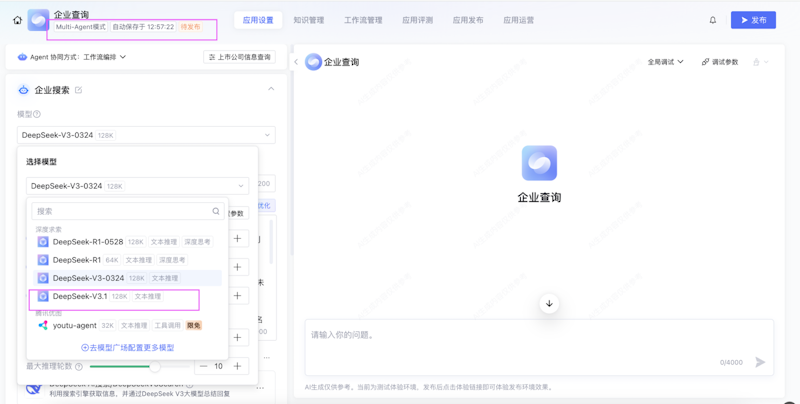The height and width of the screenshot is (404, 800).
Task: Select DeepSeek-R1 64K model
Action: point(128,260)
